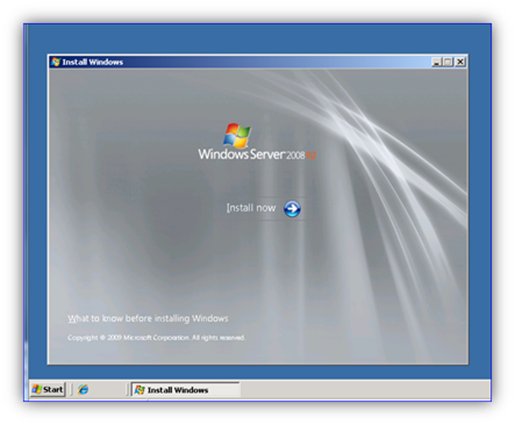
Task: Launch Internet Explorer from the quick launch
Action: click(83, 389)
